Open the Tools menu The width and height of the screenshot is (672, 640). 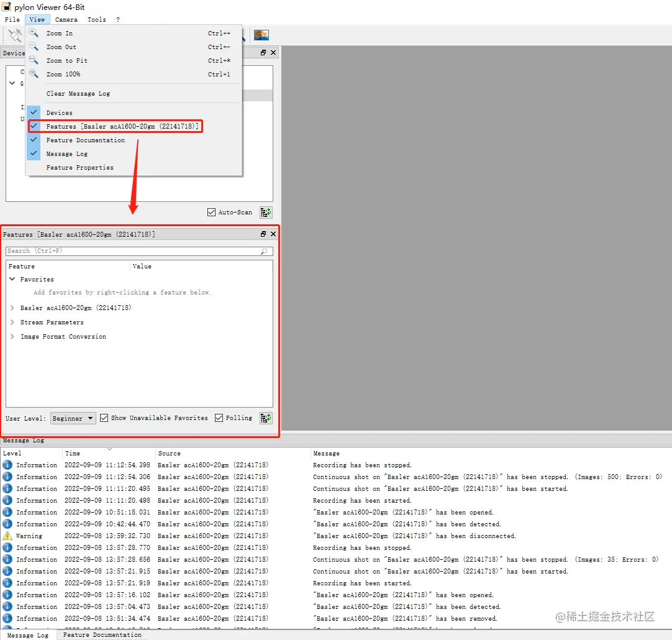coord(97,19)
